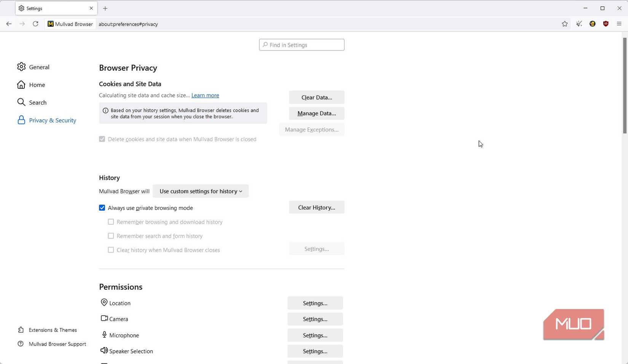628x364 pixels.
Task: Click the Extensions & Themes puzzle icon
Action: pos(21,330)
